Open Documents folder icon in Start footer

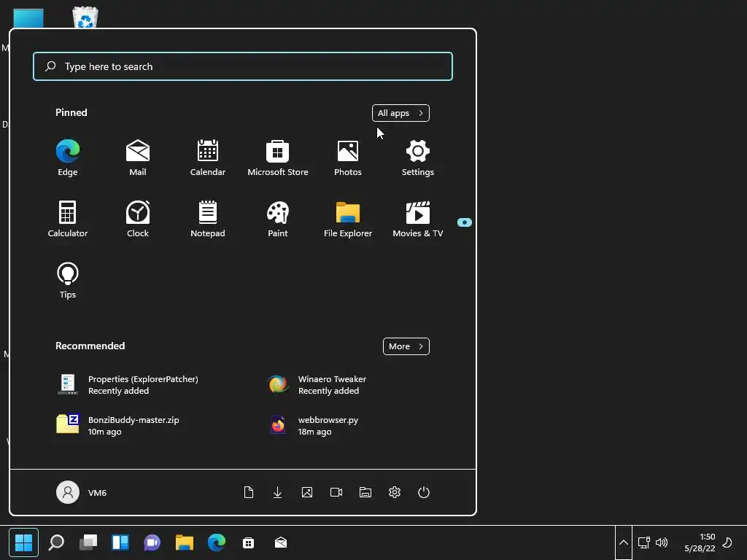click(249, 492)
